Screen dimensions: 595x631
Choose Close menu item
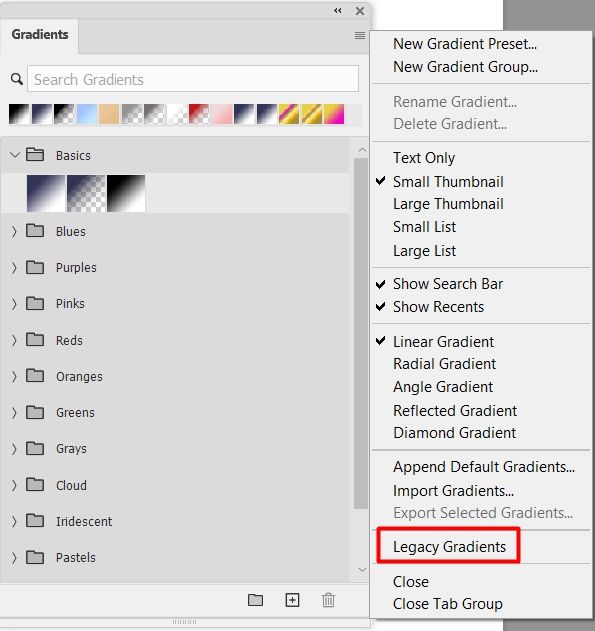[x=411, y=582]
